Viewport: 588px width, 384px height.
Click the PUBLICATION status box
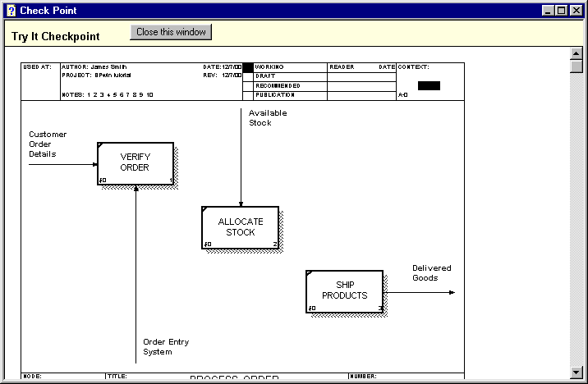[x=248, y=95]
